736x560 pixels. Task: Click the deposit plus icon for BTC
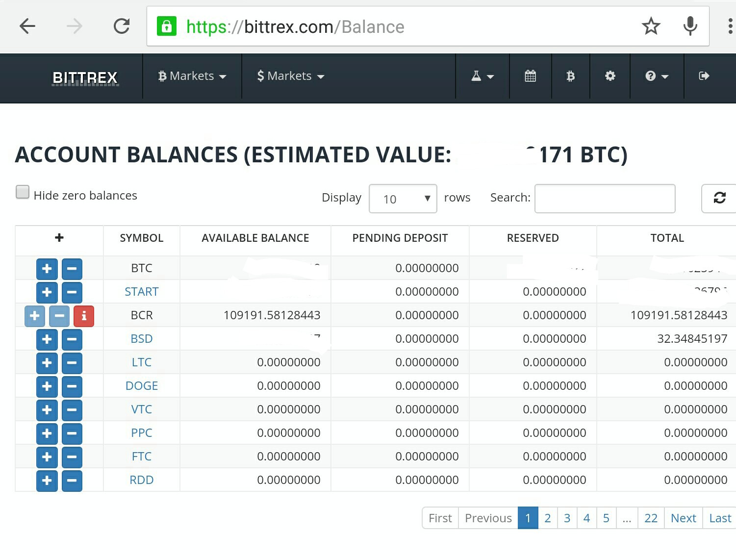tap(47, 269)
